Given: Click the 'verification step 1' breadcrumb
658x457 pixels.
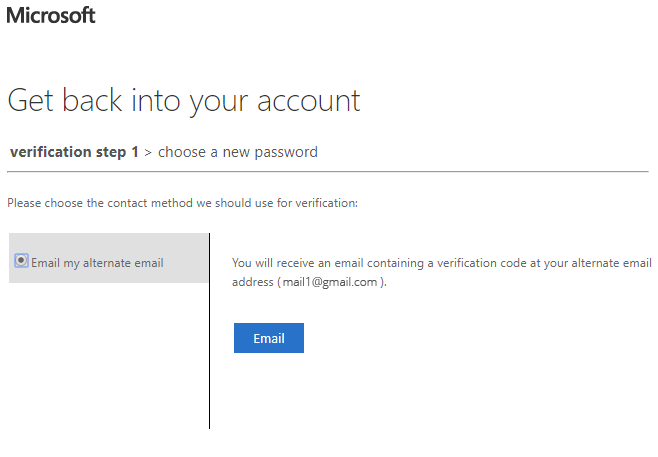Looking at the screenshot, I should (74, 152).
